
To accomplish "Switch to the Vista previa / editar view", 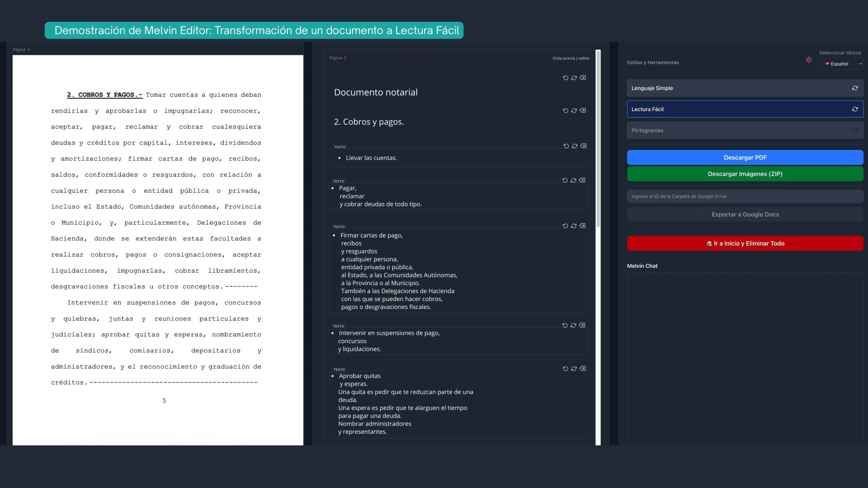I will (x=571, y=58).
